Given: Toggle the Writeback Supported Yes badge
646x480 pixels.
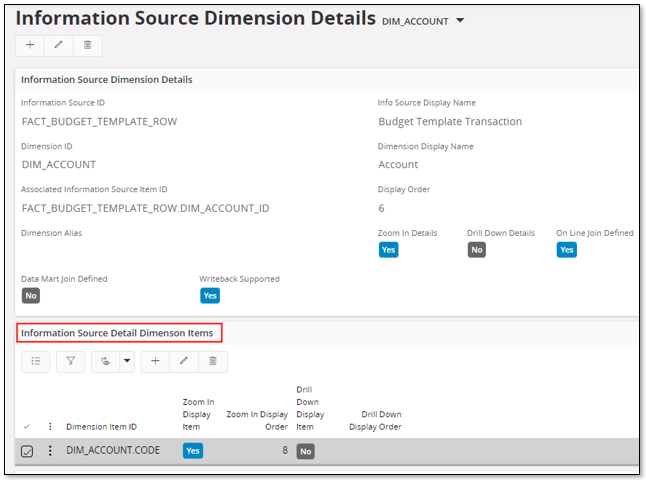Looking at the screenshot, I should point(210,296).
